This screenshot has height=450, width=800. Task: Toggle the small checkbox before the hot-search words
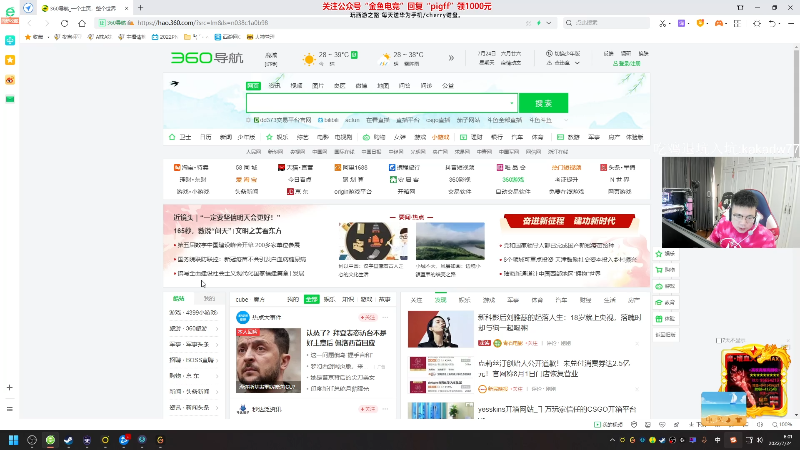[x=248, y=120]
